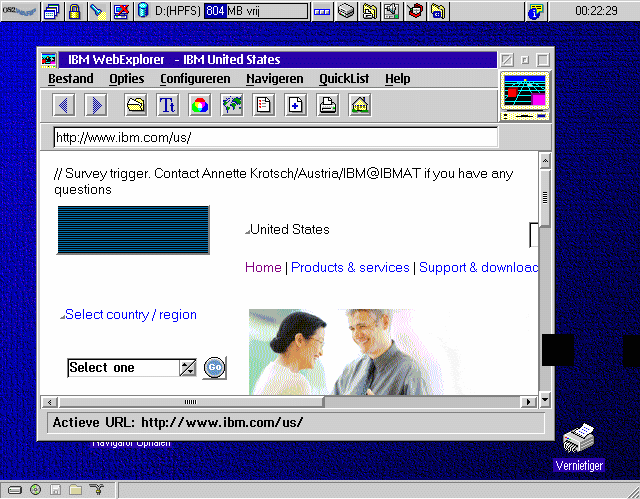Open the QuickList menu

(344, 78)
